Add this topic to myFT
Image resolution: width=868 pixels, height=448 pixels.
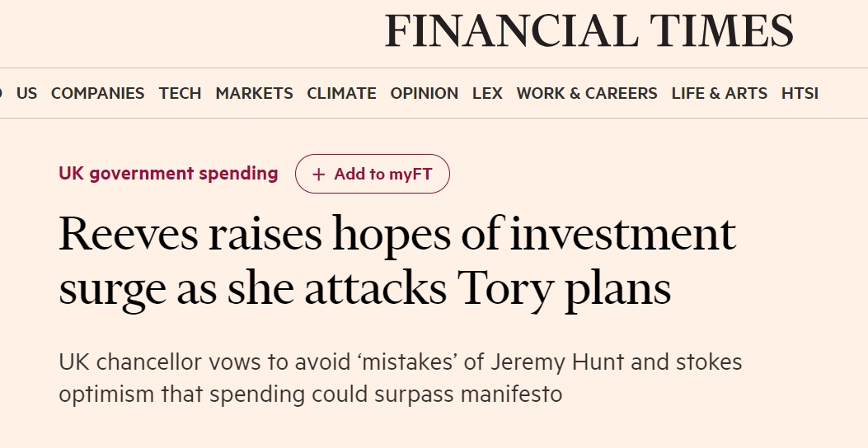click(373, 175)
